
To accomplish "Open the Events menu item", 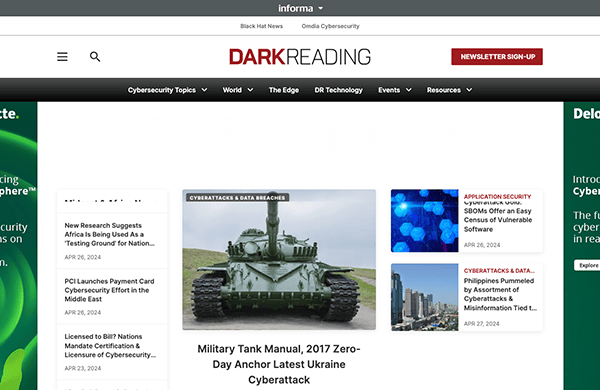I will tap(389, 90).
